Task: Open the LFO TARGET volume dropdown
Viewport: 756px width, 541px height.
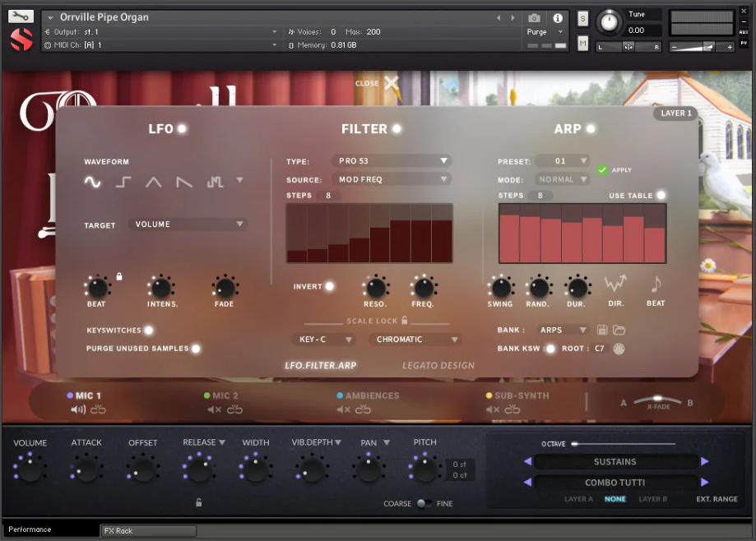Action: tap(187, 224)
